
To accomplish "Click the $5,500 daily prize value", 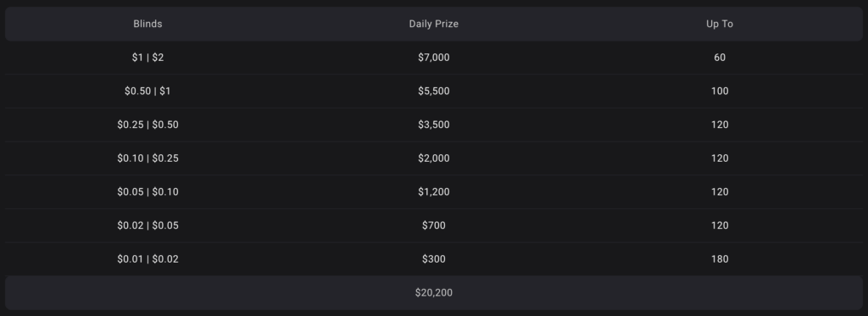I will pyautogui.click(x=433, y=91).
